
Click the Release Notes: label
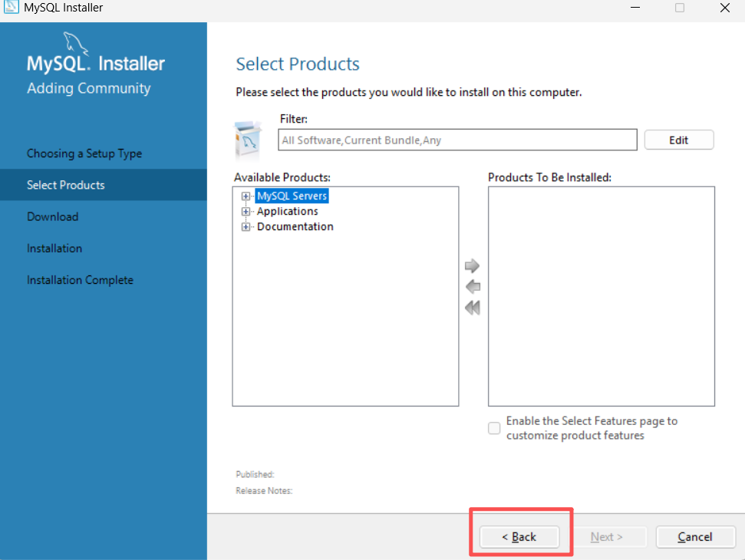click(264, 491)
